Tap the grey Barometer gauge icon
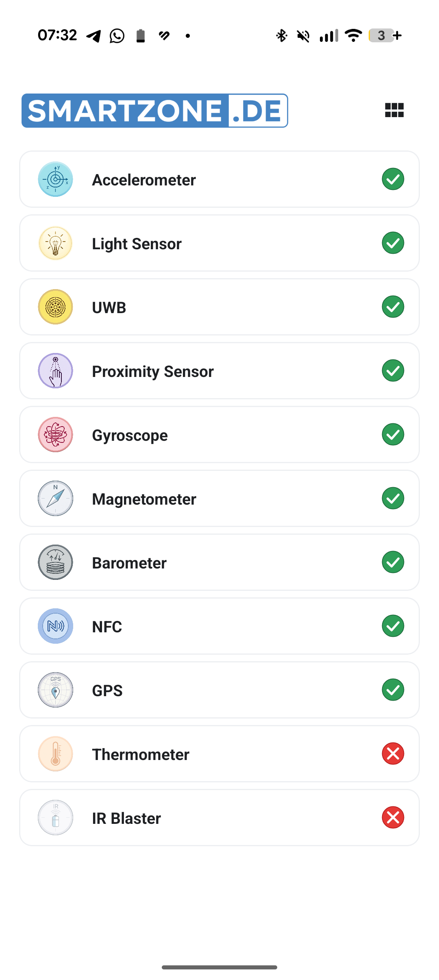This screenshot has height=980, width=439. click(x=56, y=562)
